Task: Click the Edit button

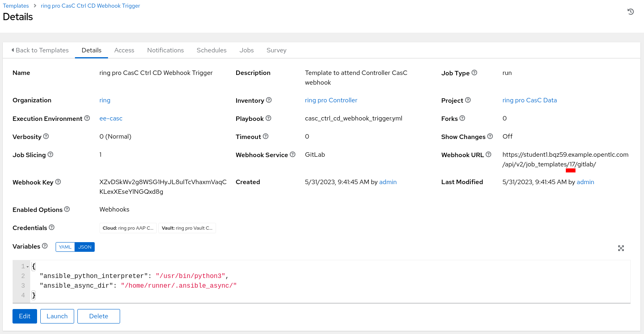Action: (x=25, y=316)
